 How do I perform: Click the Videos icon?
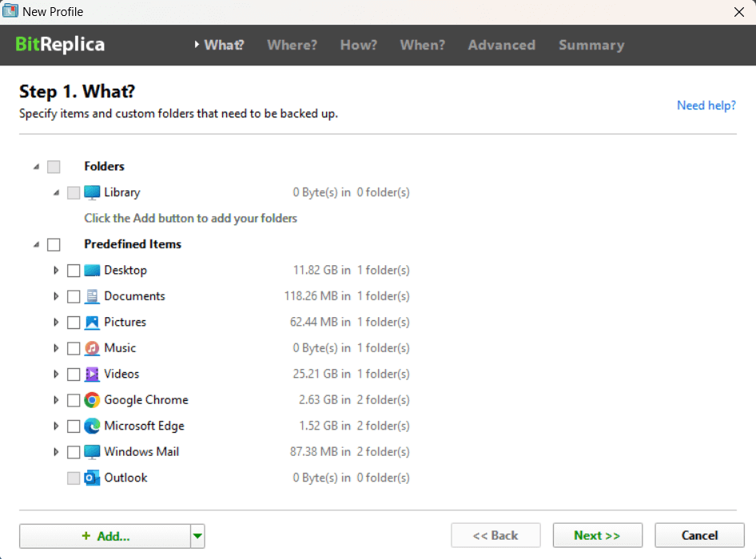[x=93, y=375]
